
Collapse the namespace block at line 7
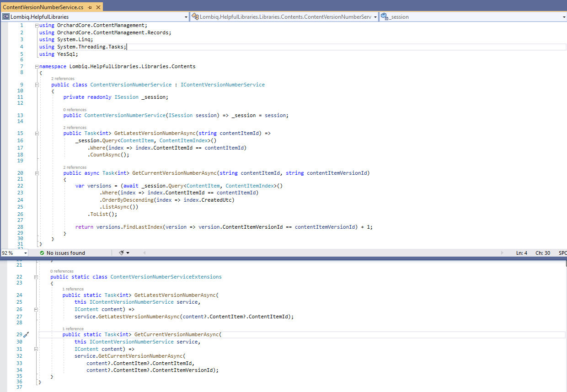(37, 66)
